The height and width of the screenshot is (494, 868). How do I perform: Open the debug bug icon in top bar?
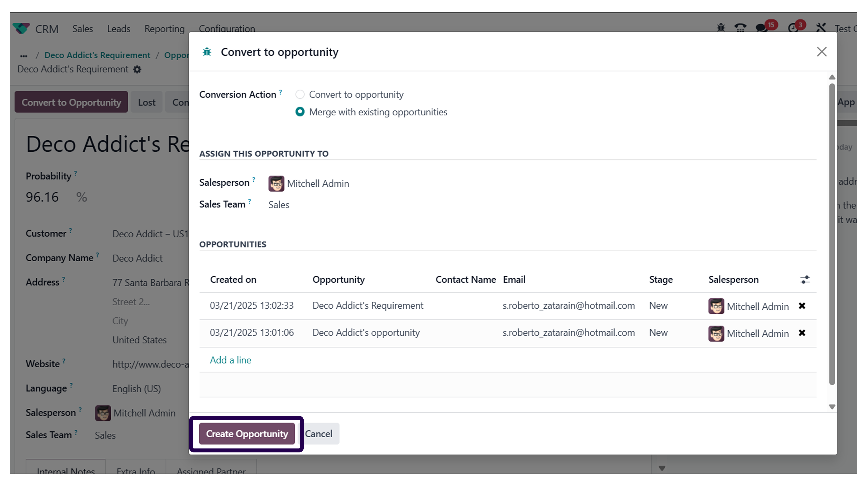[x=721, y=28]
